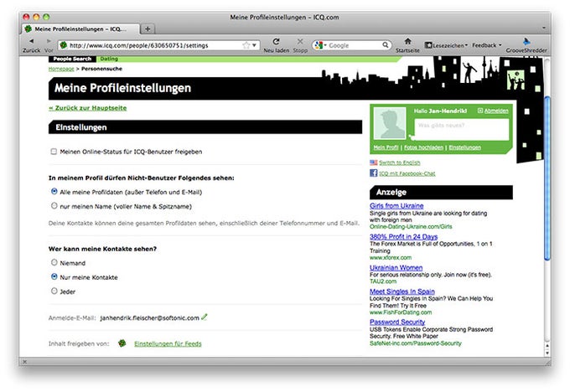Click the 'Personensuche' breadcrumb text
The width and height of the screenshot is (570, 392).
[101, 69]
